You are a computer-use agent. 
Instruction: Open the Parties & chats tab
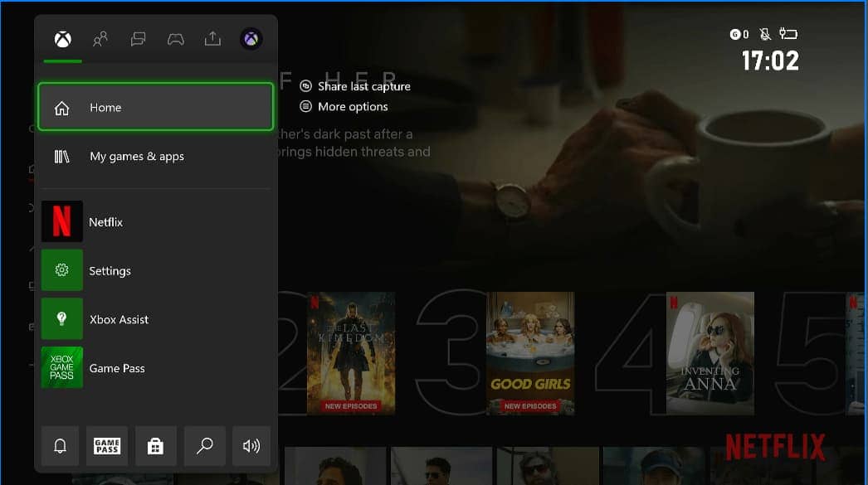point(138,39)
